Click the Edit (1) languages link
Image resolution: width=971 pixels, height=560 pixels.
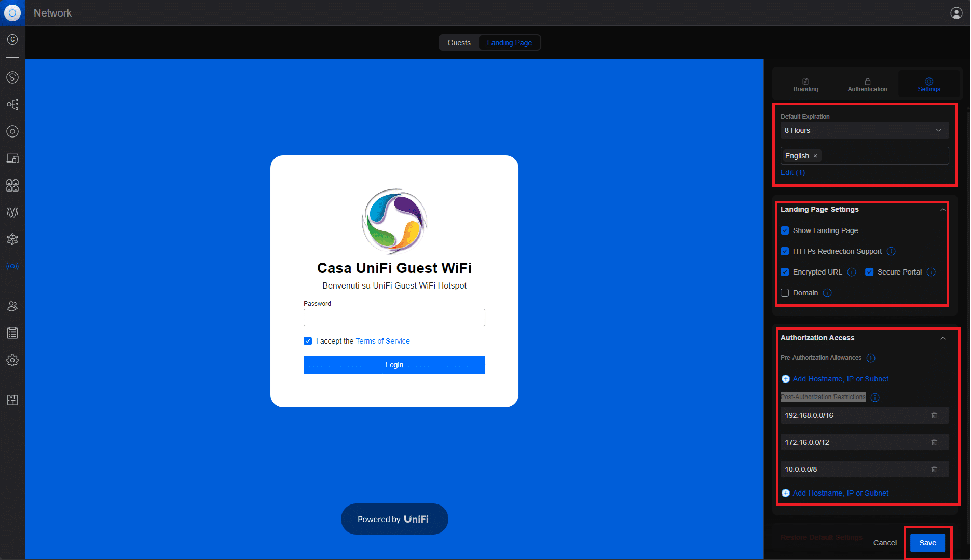(x=792, y=172)
